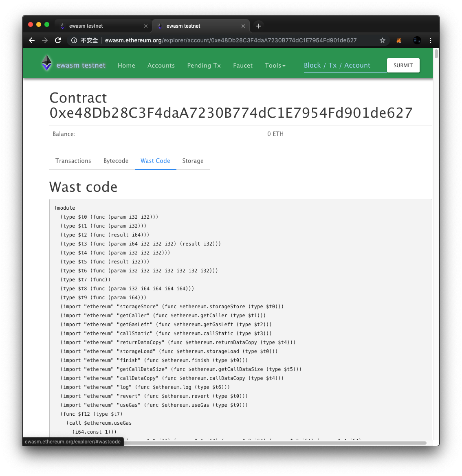This screenshot has width=462, height=476.
Task: Switch to the Bytecode tab
Action: tap(116, 161)
